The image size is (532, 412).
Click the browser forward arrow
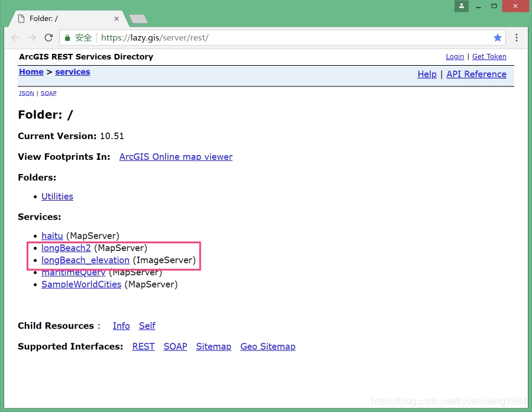click(32, 37)
